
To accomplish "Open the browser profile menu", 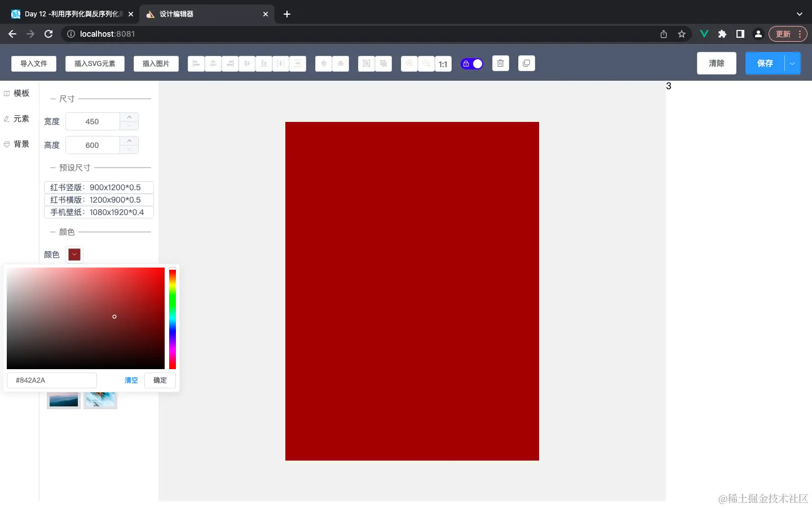I will coord(758,34).
